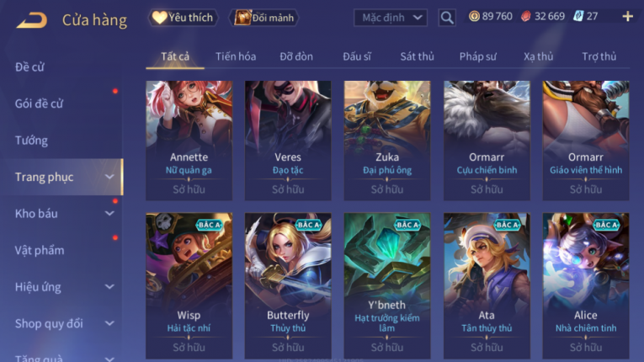Screen dimensions: 644x362
Task: Select the Butterfly Thủy thủ skin card
Action: [x=288, y=285]
